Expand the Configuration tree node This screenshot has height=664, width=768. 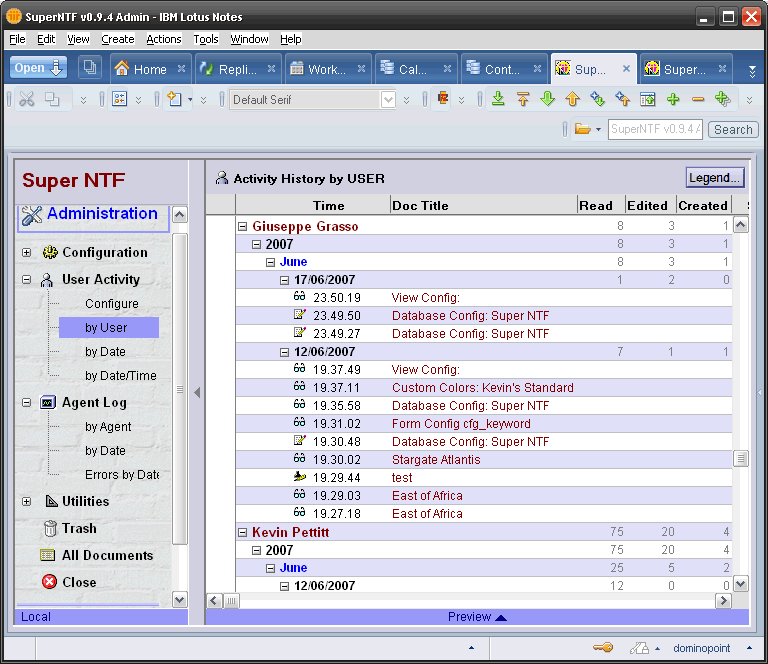[26, 253]
